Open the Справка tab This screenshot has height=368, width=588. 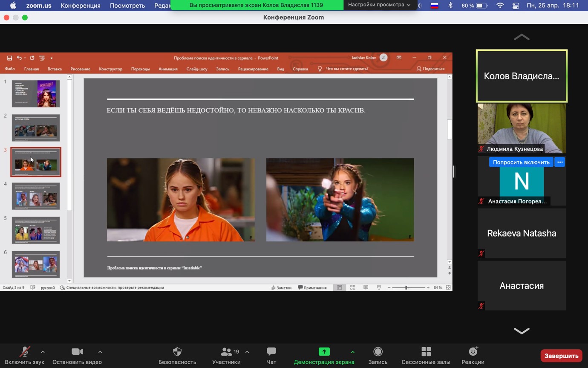point(300,69)
